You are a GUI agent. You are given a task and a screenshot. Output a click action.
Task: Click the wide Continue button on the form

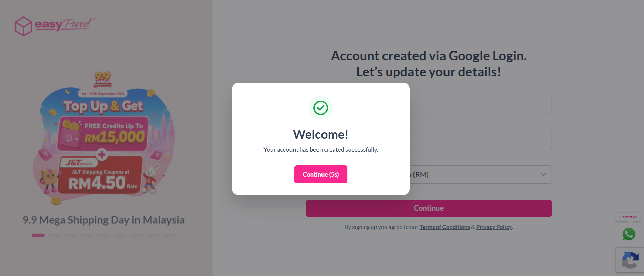pos(428,208)
